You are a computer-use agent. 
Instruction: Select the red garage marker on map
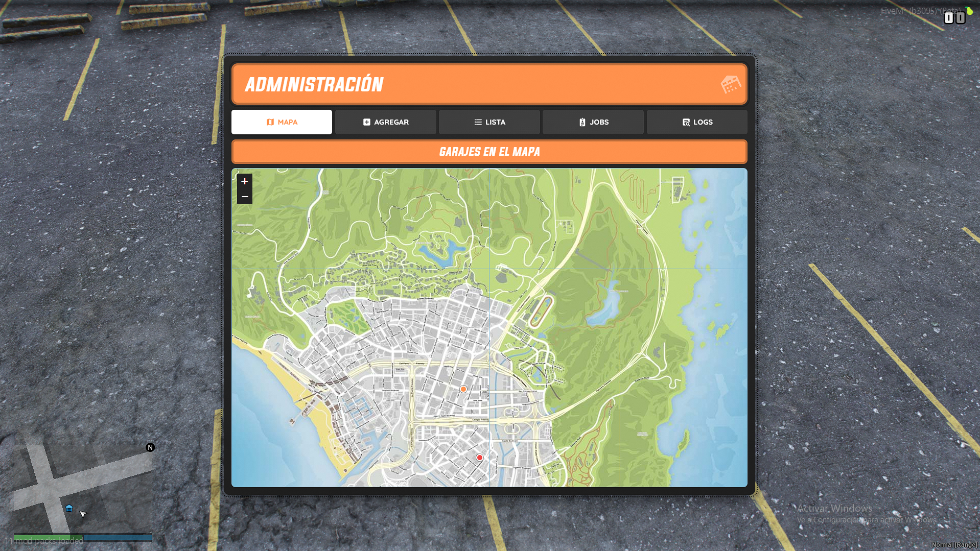(480, 458)
